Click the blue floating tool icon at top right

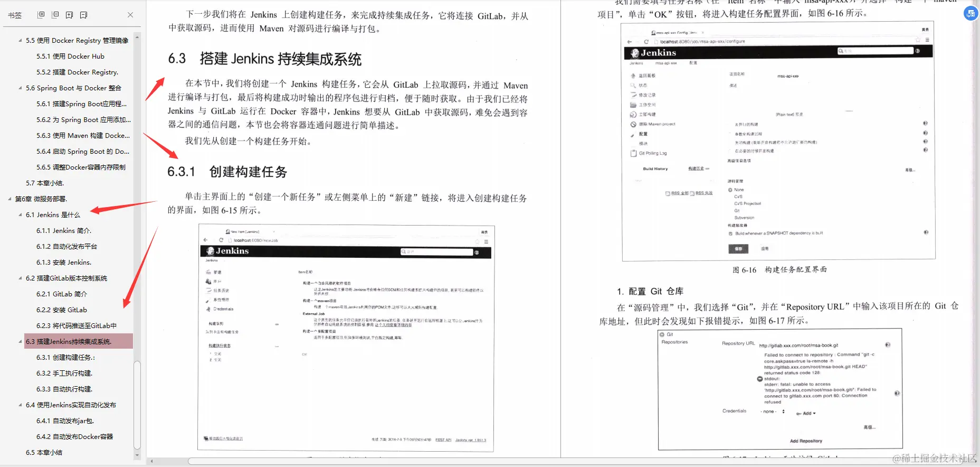(x=971, y=13)
